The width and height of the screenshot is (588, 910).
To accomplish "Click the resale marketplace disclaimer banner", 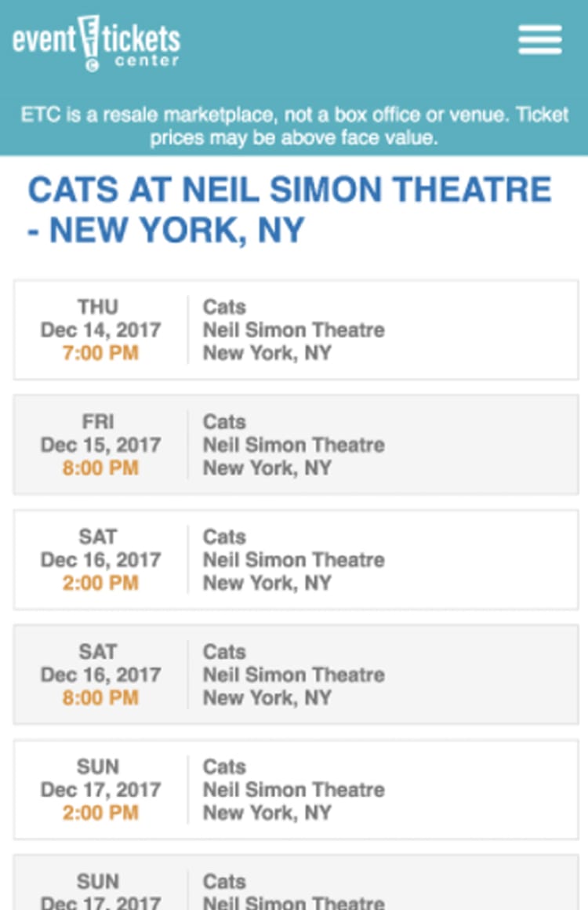I will pos(294,126).
